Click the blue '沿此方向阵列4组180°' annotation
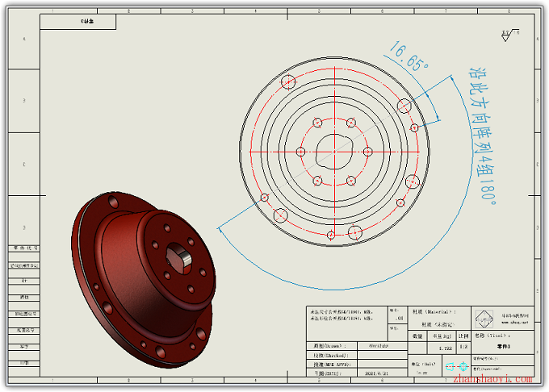The height and width of the screenshot is (392, 549). pyautogui.click(x=483, y=136)
